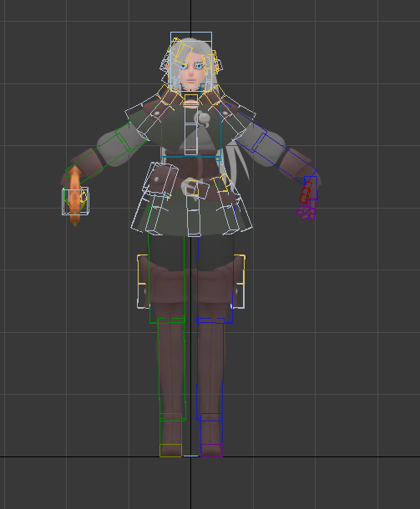Select the olive toe bone box
Viewport: 420px width, 509px height.
pyautogui.click(x=170, y=451)
